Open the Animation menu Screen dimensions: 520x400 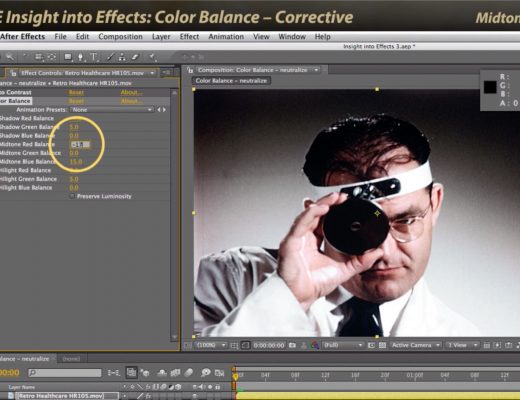click(x=226, y=37)
